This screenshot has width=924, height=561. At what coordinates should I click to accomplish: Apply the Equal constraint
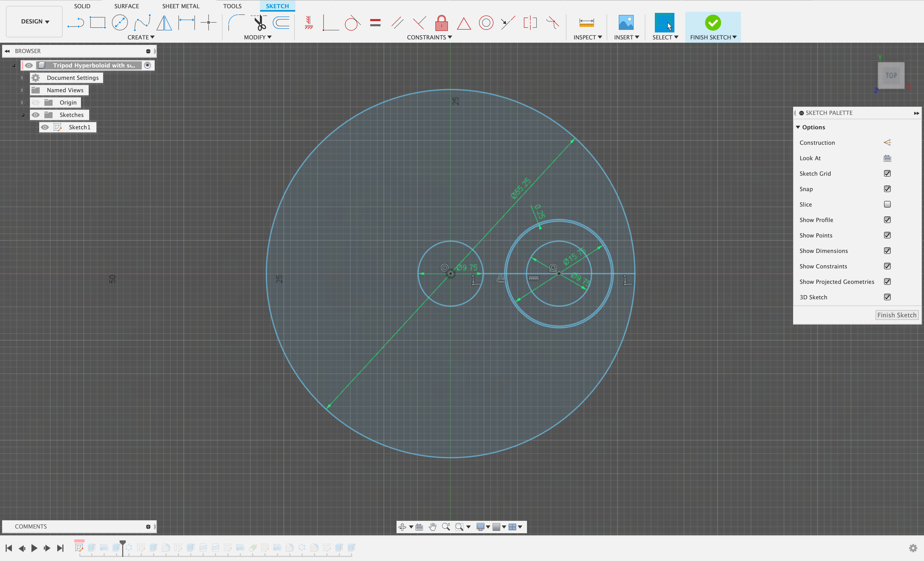[x=375, y=22]
